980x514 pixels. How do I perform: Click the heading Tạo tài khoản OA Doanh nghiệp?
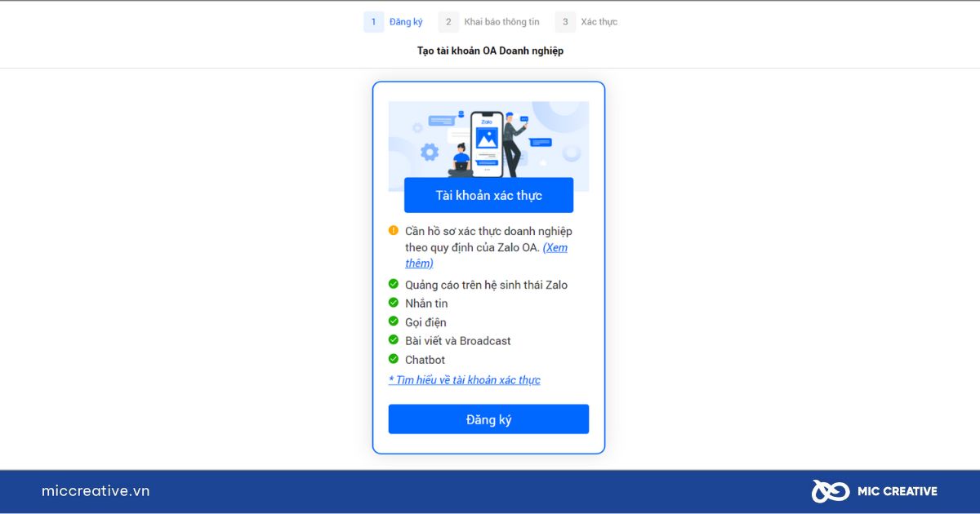click(490, 51)
